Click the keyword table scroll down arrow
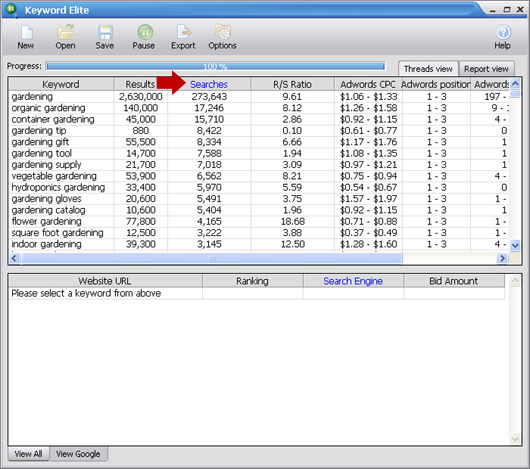This screenshot has width=530, height=469. (515, 245)
